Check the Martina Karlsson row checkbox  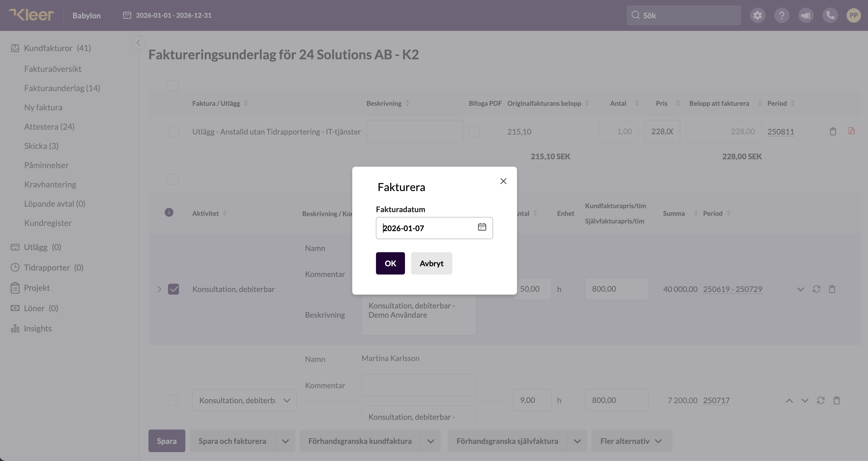(x=173, y=400)
